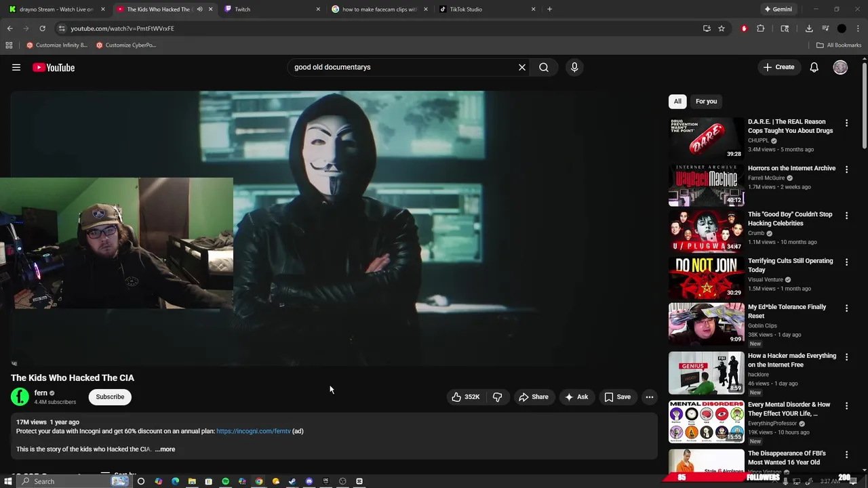This screenshot has width=868, height=488.
Task: Open Chrome downloads icon
Action: [x=809, y=28]
